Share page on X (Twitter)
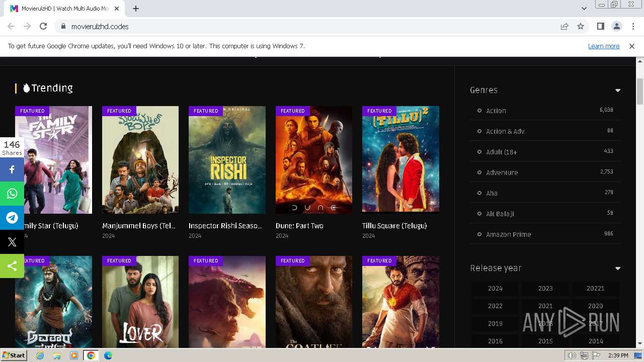Viewport: 644px width, 362px height. pyautogui.click(x=12, y=242)
